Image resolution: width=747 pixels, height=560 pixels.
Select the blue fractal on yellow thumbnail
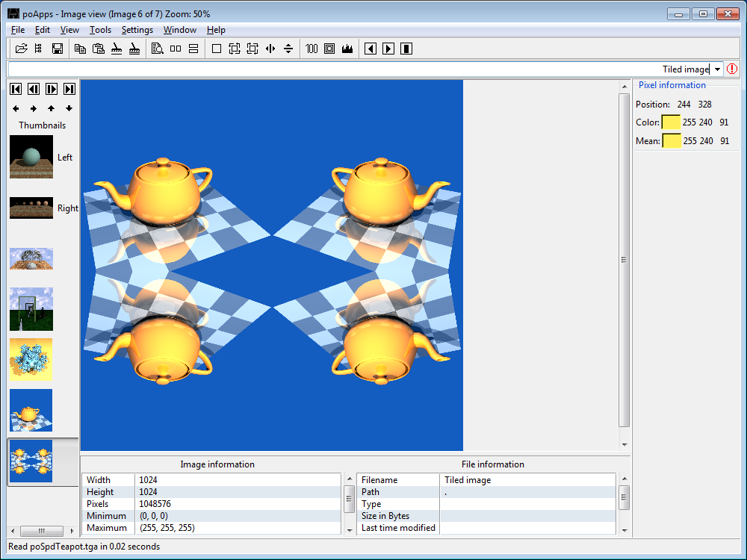coord(31,360)
